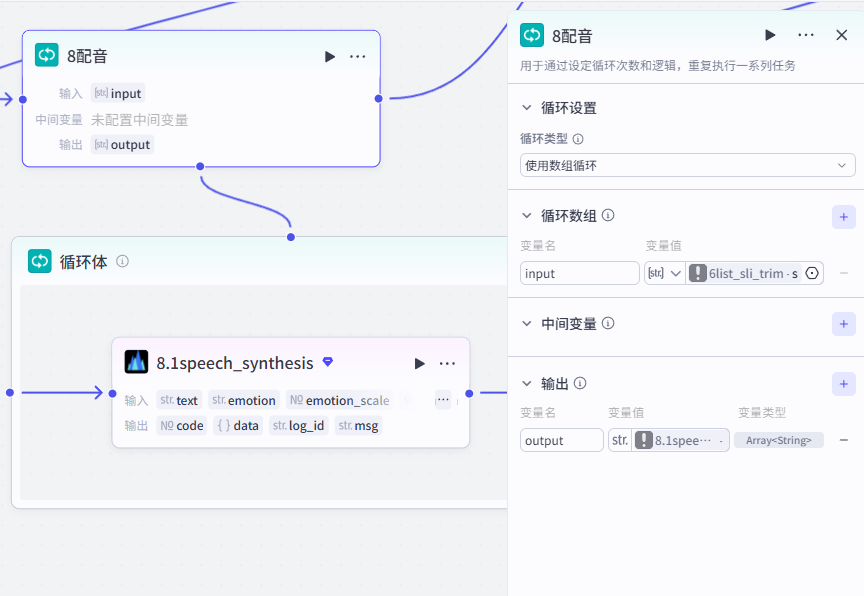Open more options on 8配音 canvas node

pos(358,57)
